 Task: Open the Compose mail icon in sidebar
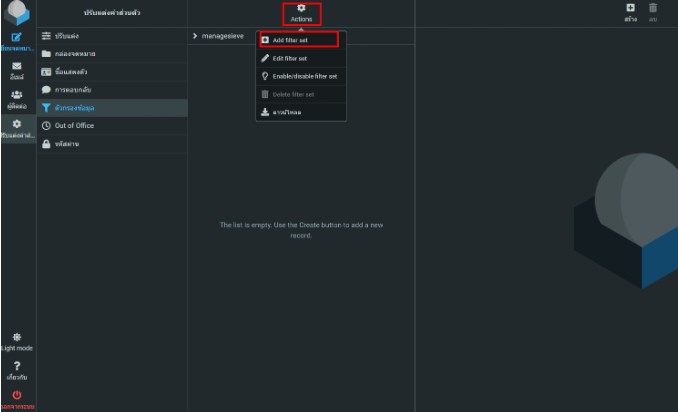(17, 40)
